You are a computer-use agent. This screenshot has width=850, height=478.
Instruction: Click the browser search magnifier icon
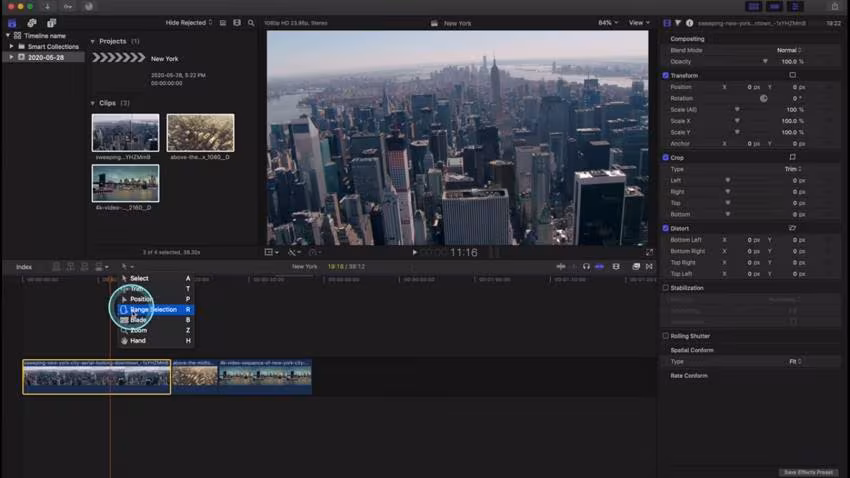coord(251,23)
